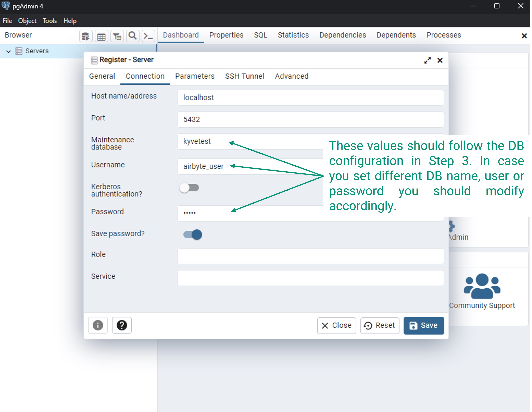Click the Save button
The height and width of the screenshot is (412, 532).
[424, 325]
